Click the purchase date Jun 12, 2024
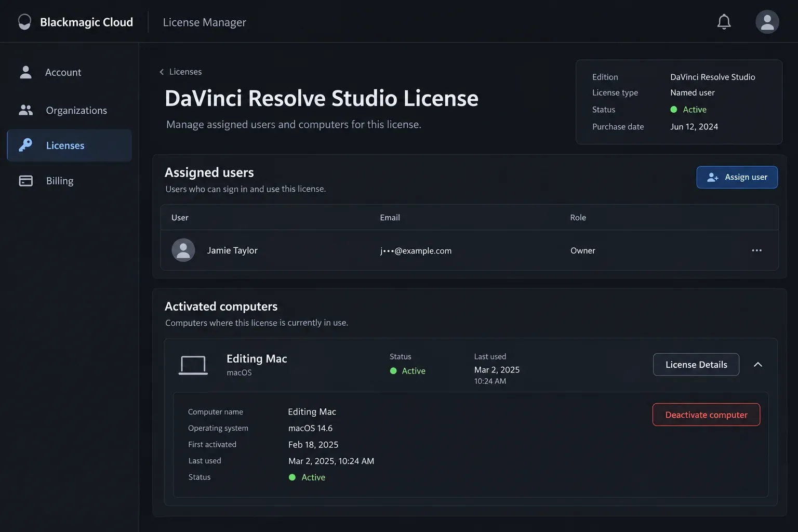Viewport: 798px width, 532px height. click(694, 127)
